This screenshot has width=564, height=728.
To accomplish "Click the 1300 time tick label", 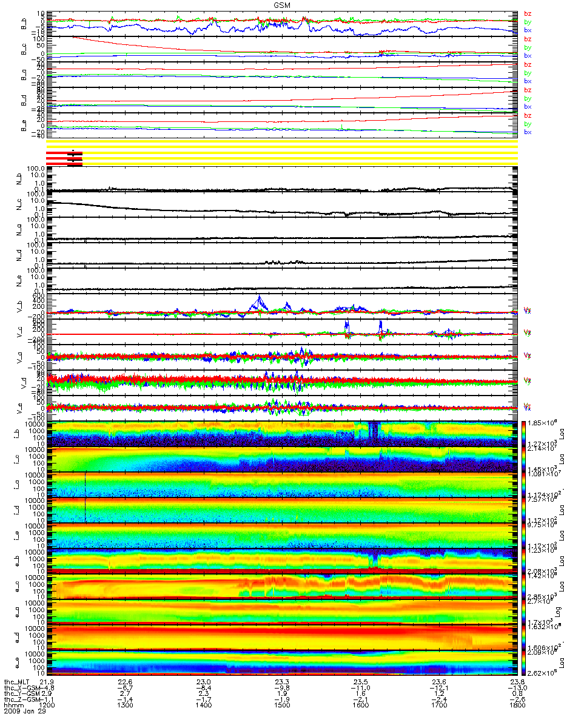I will (126, 706).
